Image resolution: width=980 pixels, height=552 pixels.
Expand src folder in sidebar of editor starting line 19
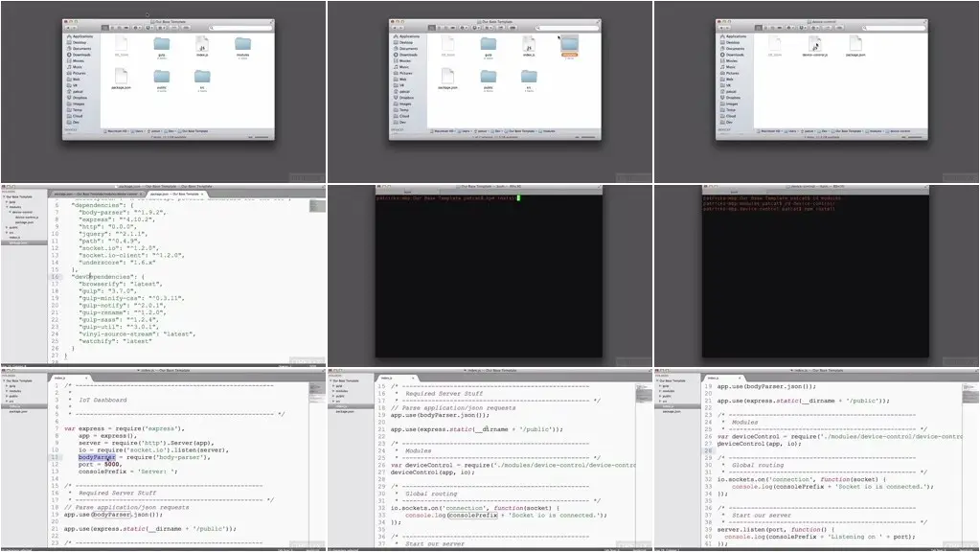tap(661, 401)
